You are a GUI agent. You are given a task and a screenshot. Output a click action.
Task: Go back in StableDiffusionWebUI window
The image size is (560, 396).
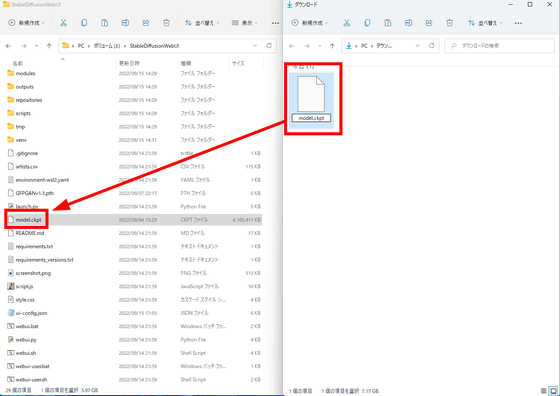9,46
